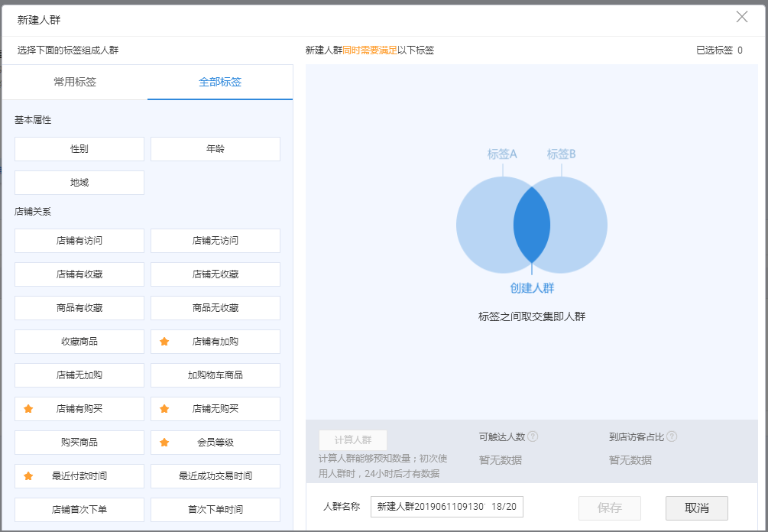This screenshot has height=532, width=768.
Task: Click star icon on 最近付款时间 tag
Action: coord(28,475)
